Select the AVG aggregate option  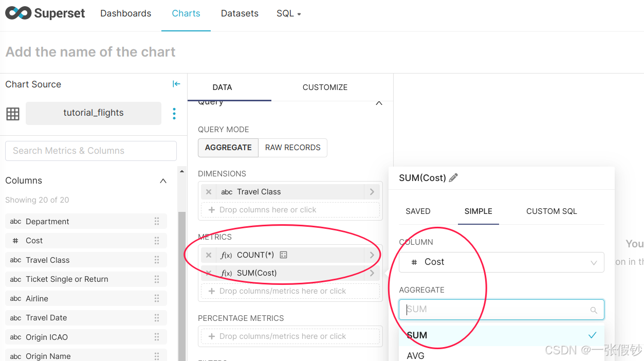(x=416, y=355)
